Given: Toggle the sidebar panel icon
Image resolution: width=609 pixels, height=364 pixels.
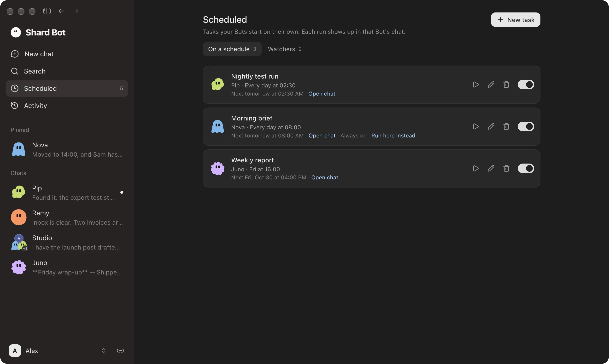Looking at the screenshot, I should tap(47, 11).
